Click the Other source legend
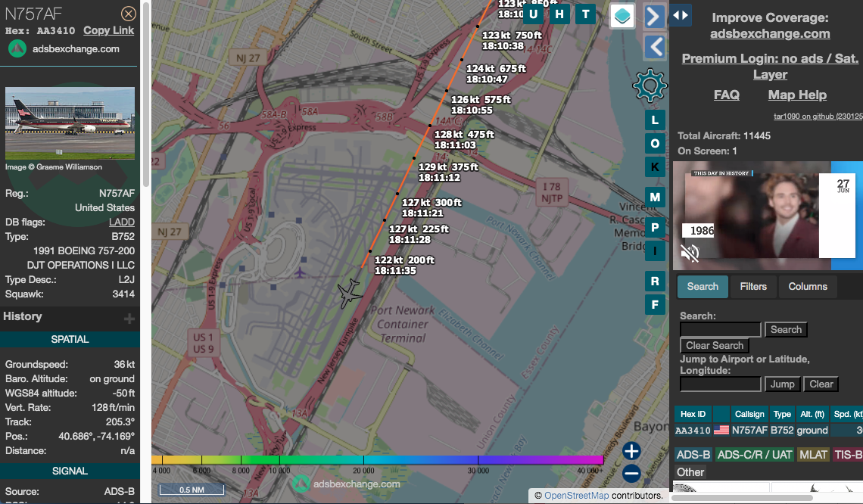Image resolution: width=863 pixels, height=504 pixels. point(690,472)
